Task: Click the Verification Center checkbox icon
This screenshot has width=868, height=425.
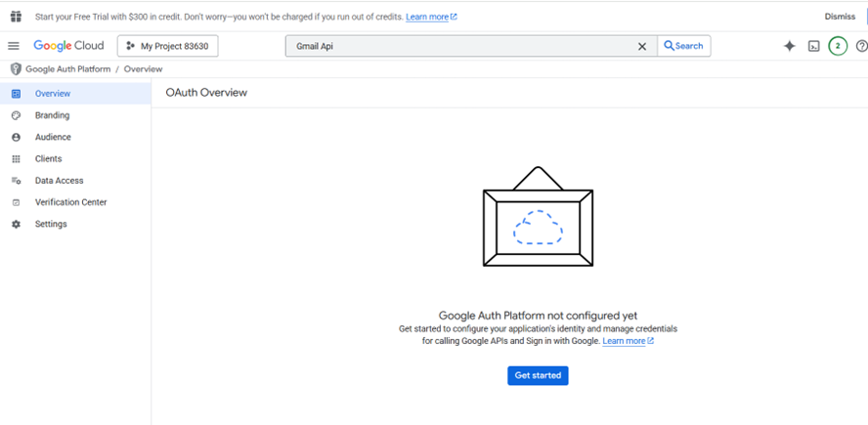Action: coord(16,202)
